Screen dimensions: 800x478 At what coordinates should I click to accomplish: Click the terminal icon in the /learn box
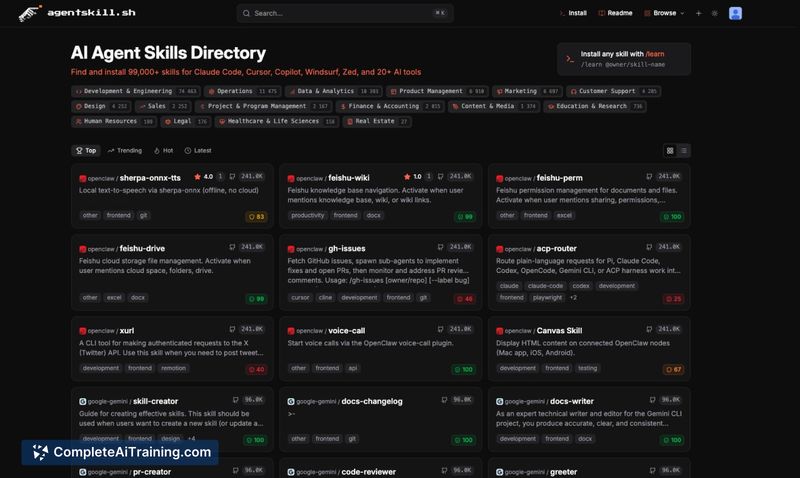570,59
